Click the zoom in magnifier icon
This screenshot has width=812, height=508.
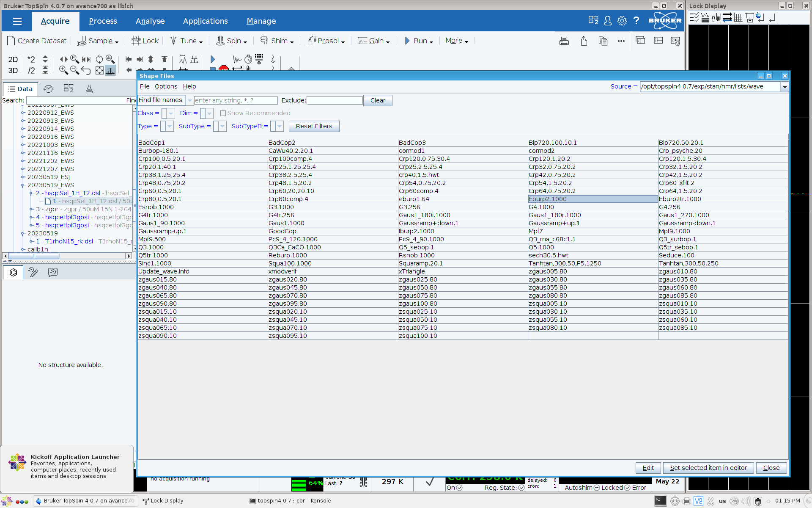pyautogui.click(x=63, y=70)
